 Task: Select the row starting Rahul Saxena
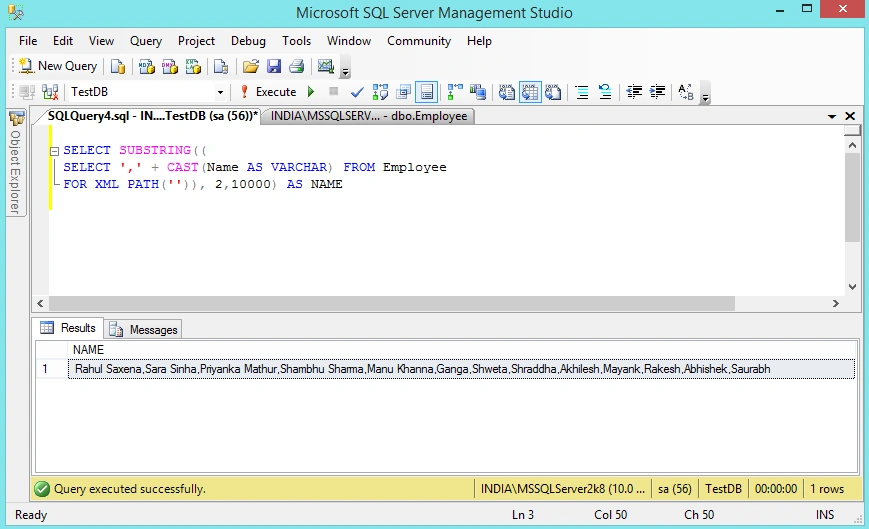462,369
